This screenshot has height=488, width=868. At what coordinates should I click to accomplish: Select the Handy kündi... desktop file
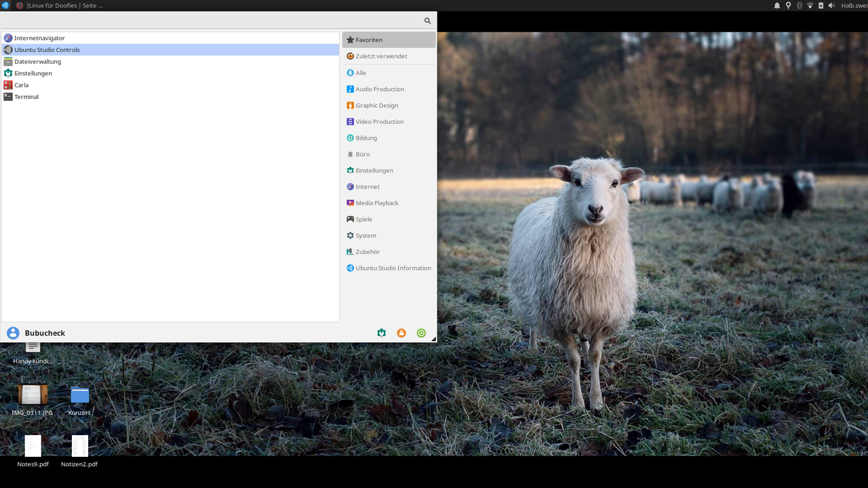tap(33, 353)
